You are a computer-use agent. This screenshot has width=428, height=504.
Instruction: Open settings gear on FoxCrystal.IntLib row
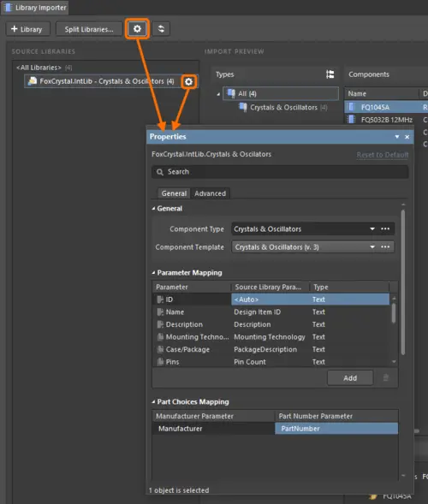pyautogui.click(x=189, y=81)
